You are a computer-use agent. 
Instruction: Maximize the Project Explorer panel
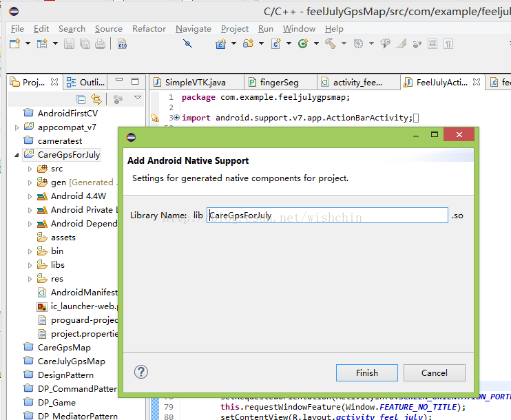pos(135,81)
